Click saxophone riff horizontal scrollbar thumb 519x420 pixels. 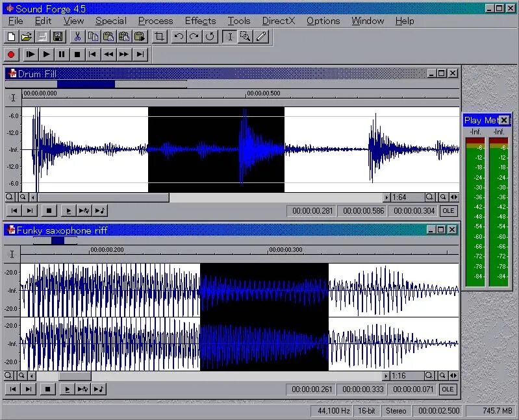pyautogui.click(x=75, y=376)
